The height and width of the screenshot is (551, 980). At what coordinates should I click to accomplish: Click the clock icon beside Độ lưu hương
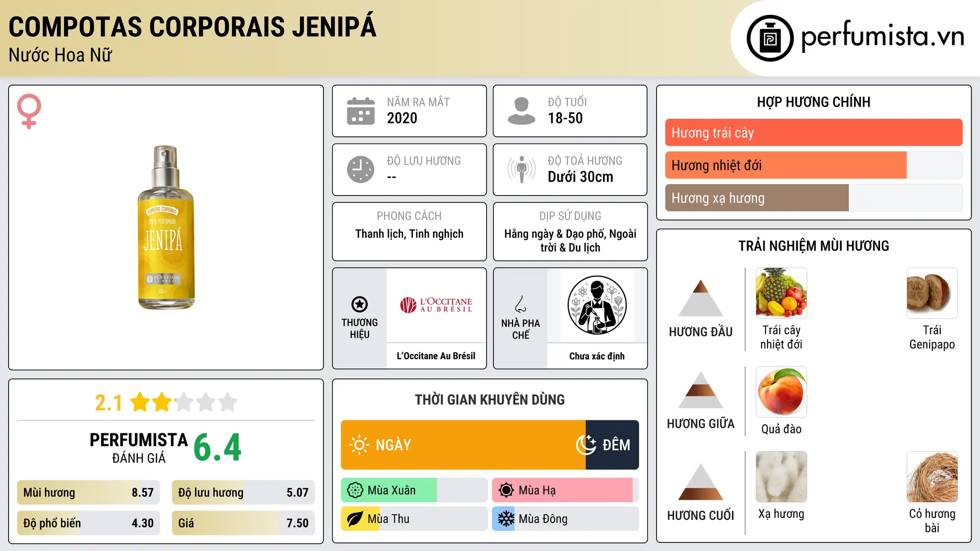point(361,169)
